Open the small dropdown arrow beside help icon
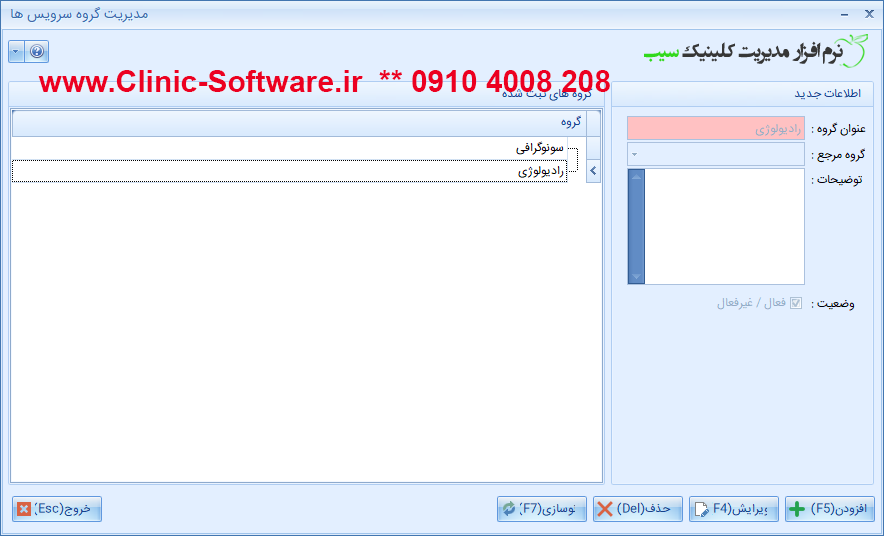The width and height of the screenshot is (884, 536). click(x=16, y=51)
